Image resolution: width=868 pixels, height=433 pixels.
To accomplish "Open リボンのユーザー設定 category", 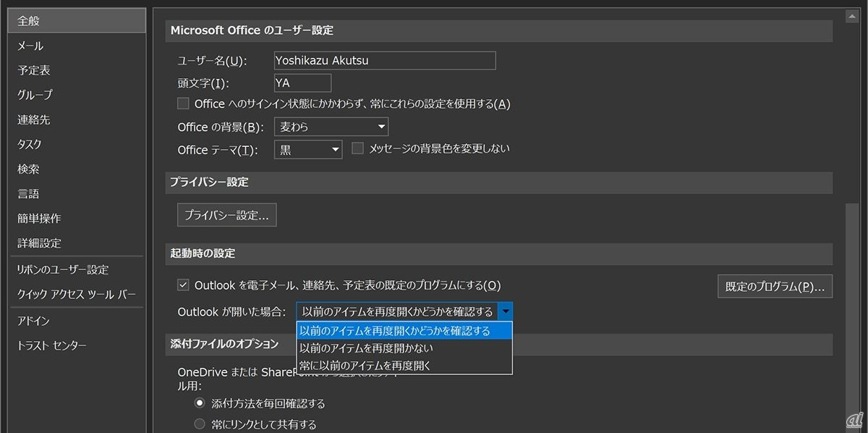I will coord(77,269).
